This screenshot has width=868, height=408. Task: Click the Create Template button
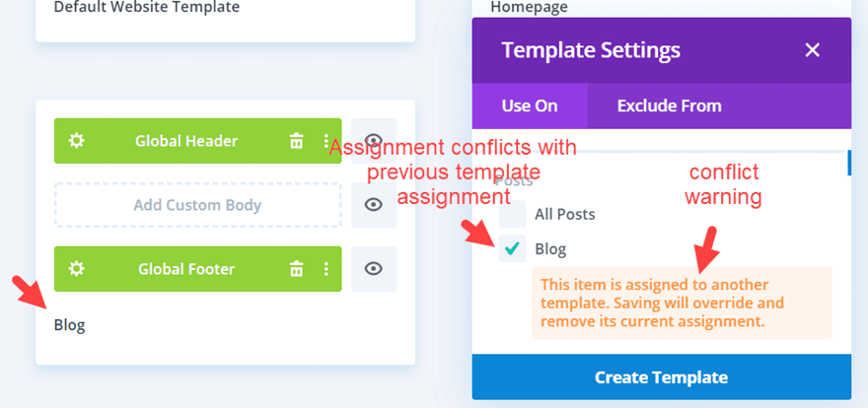coord(661,376)
